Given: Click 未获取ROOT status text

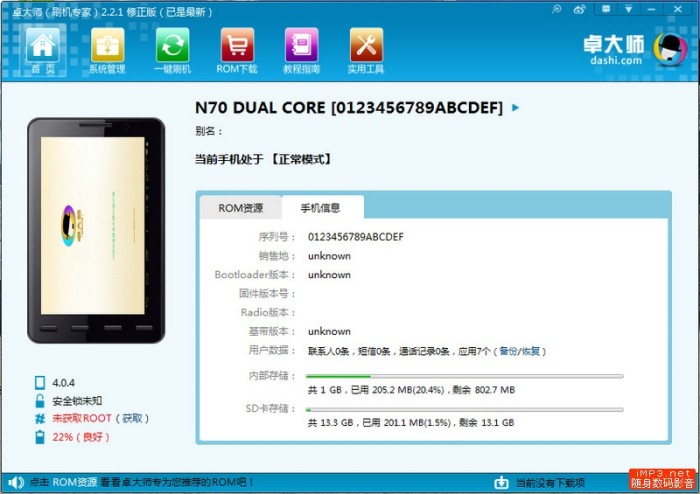Looking at the screenshot, I should (82, 419).
